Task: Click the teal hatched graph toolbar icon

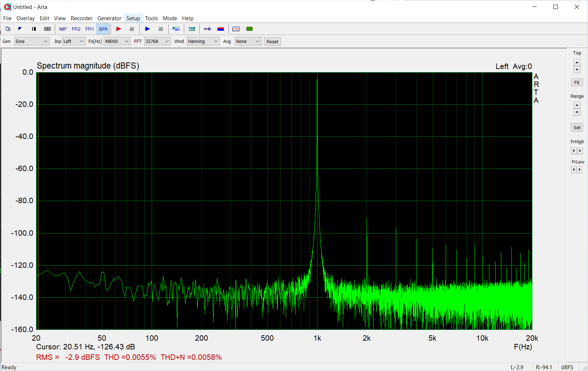Action: pyautogui.click(x=192, y=29)
